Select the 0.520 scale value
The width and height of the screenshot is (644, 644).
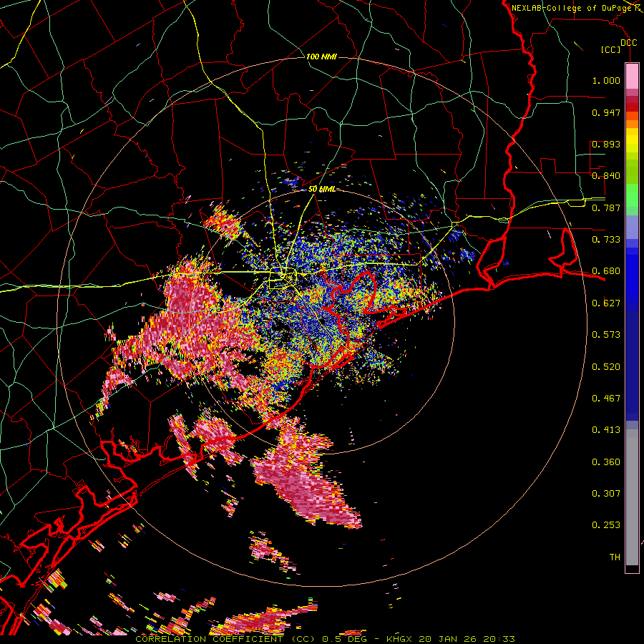[x=606, y=367]
